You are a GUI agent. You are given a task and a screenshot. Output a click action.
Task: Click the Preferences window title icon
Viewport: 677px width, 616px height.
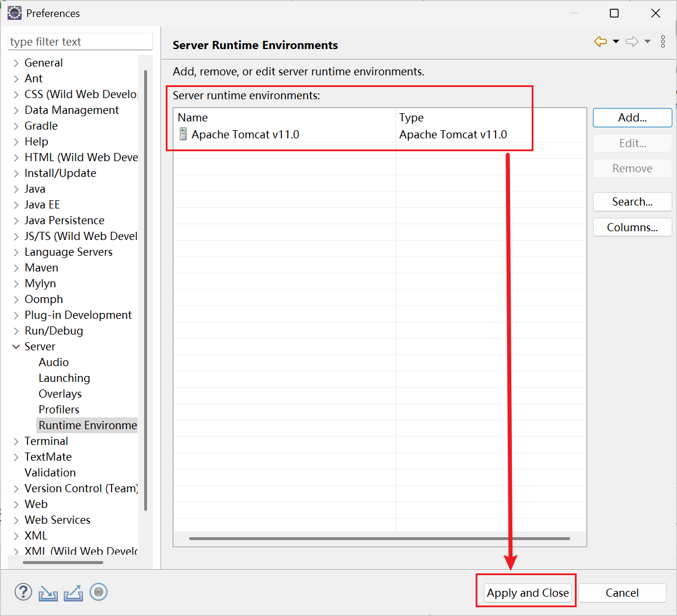click(x=15, y=13)
